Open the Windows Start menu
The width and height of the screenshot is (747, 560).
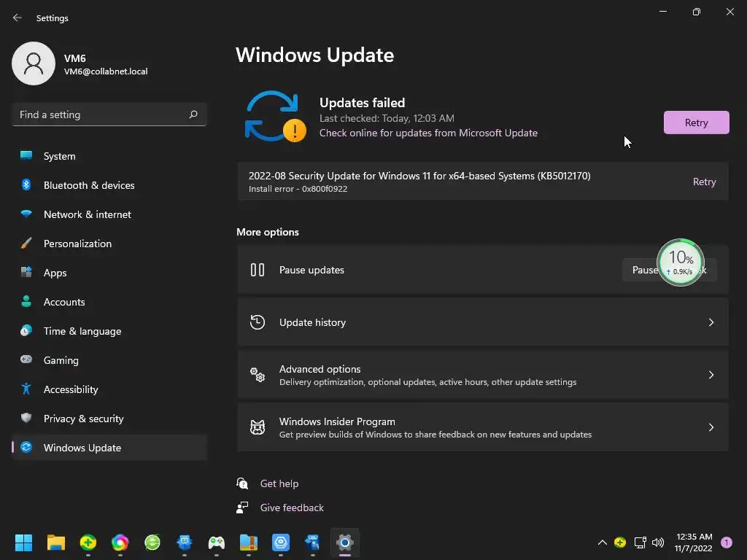tap(23, 542)
